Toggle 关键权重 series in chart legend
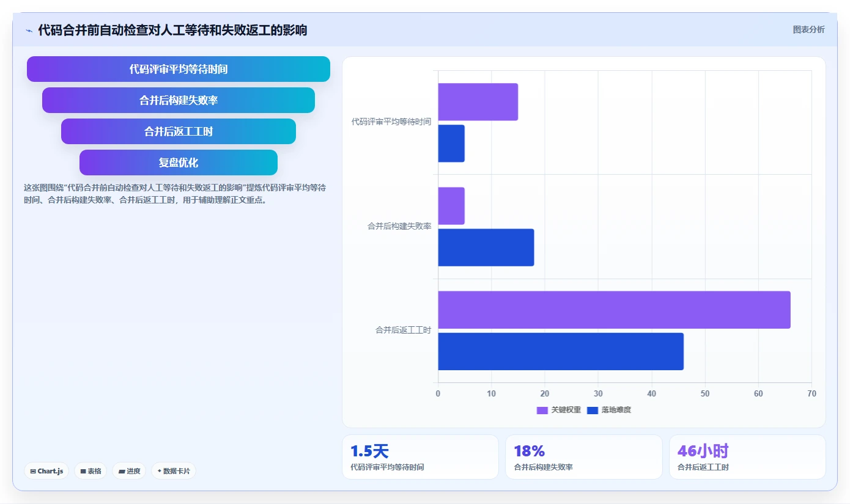 tap(559, 410)
